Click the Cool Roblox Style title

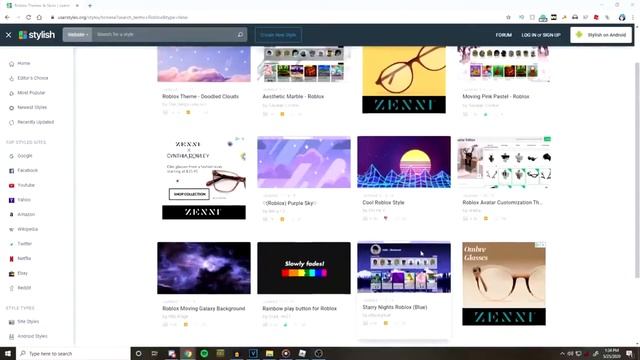(383, 202)
